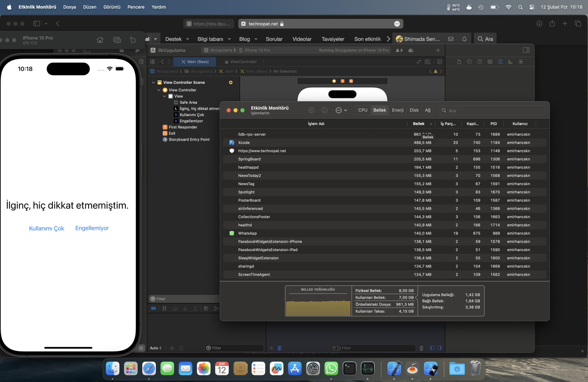Open the Sorular link on technopat
588x382 pixels.
(x=274, y=39)
